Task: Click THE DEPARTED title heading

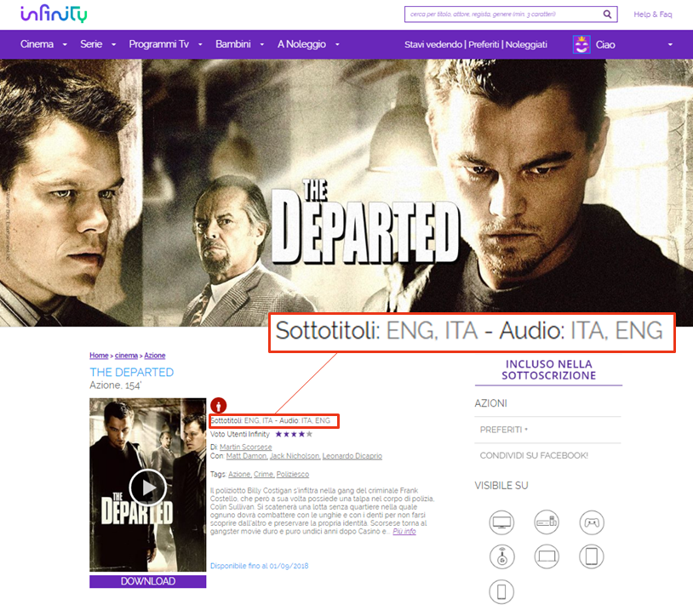Action: 132,373
